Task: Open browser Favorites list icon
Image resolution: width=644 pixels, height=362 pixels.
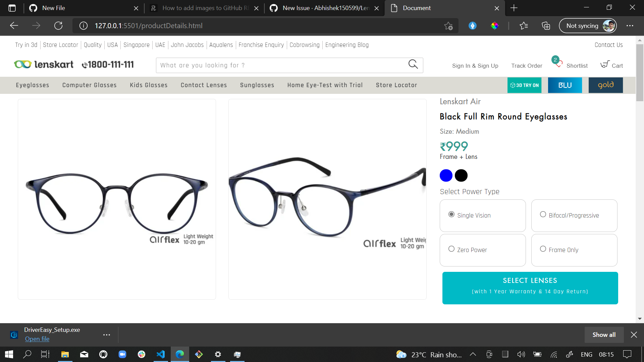Action: click(524, 26)
